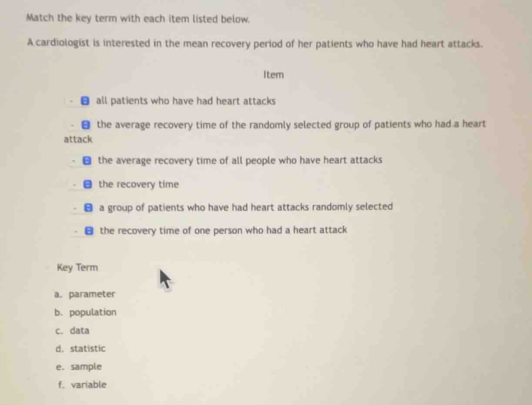Click the 'Item' column heading
532x405 pixels.
[273, 74]
